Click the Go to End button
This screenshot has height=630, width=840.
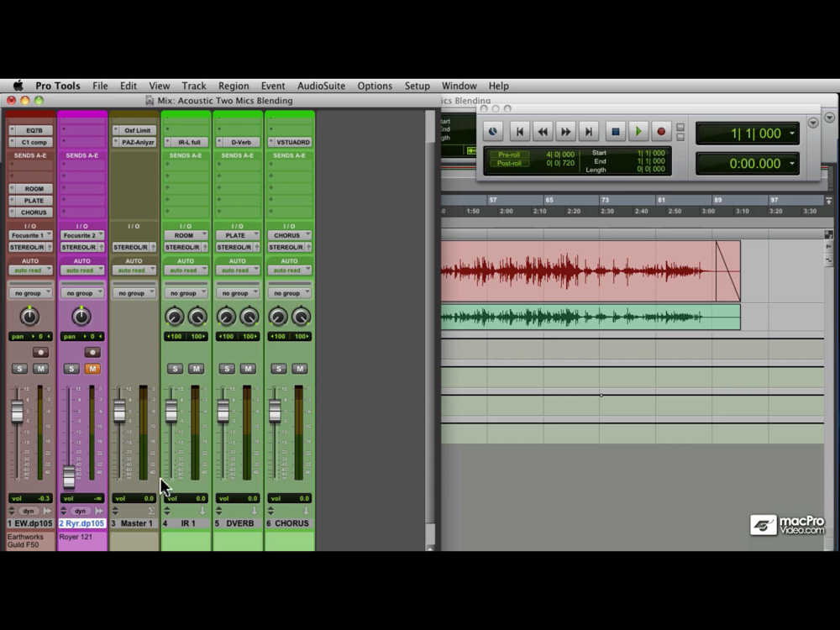coord(589,132)
